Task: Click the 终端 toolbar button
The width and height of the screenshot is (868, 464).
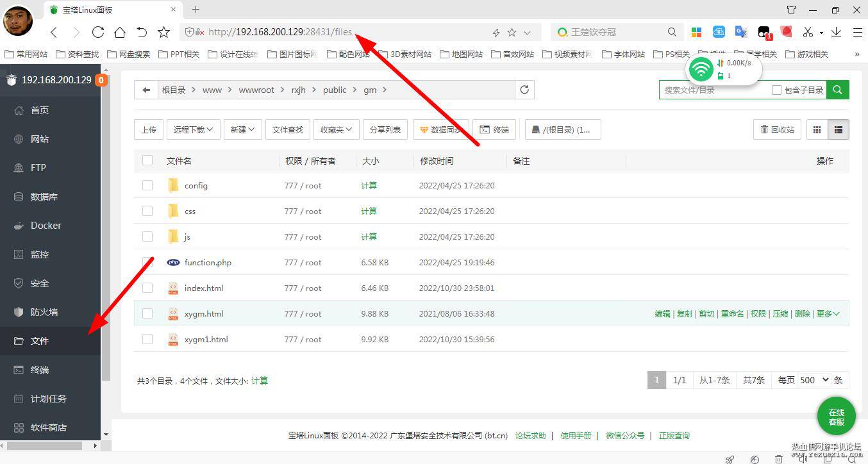Action: [494, 129]
